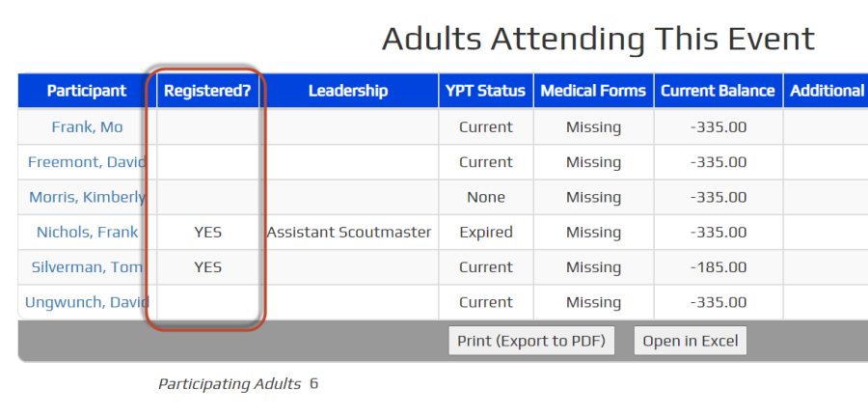Viewport: 868px width, 416px height.
Task: Open participant Ungwunch, David
Action: tap(87, 302)
